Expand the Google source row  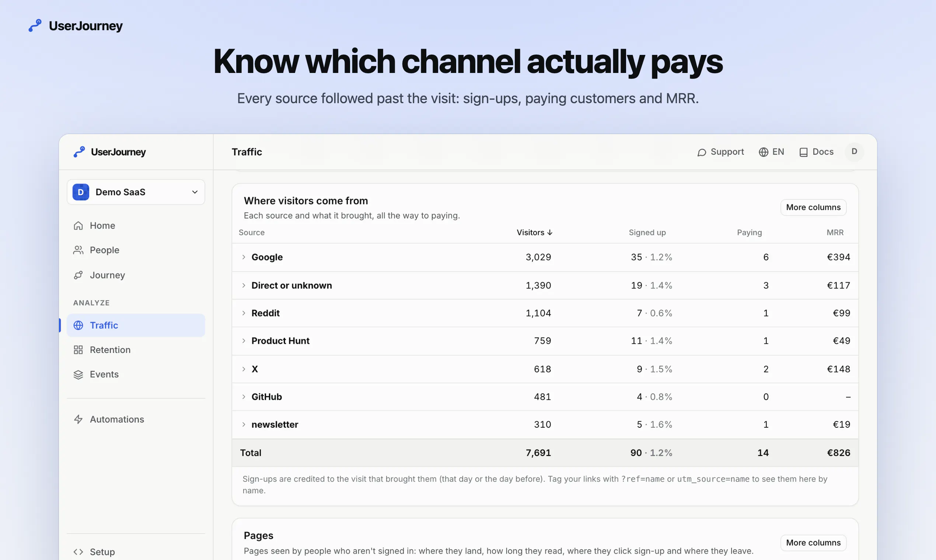[244, 257]
